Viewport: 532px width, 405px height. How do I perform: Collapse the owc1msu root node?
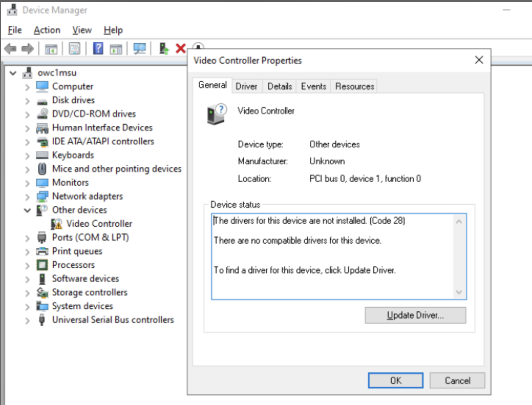[13, 73]
